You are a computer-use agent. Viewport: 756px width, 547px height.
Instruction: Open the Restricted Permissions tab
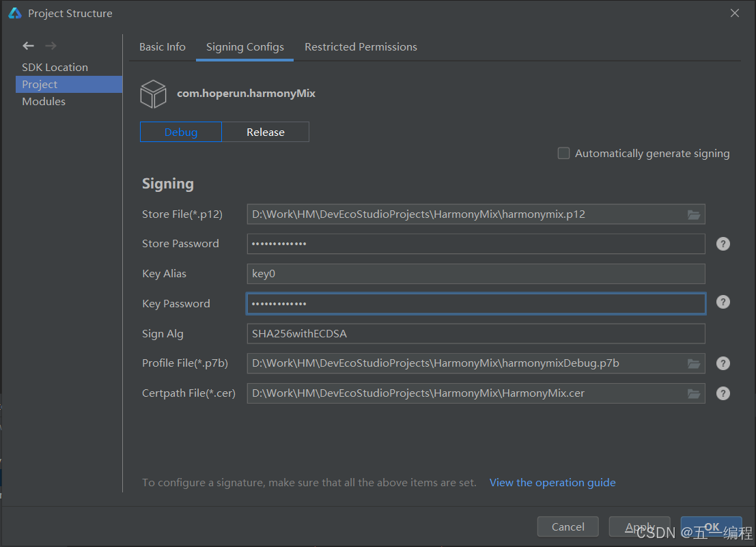[361, 46]
